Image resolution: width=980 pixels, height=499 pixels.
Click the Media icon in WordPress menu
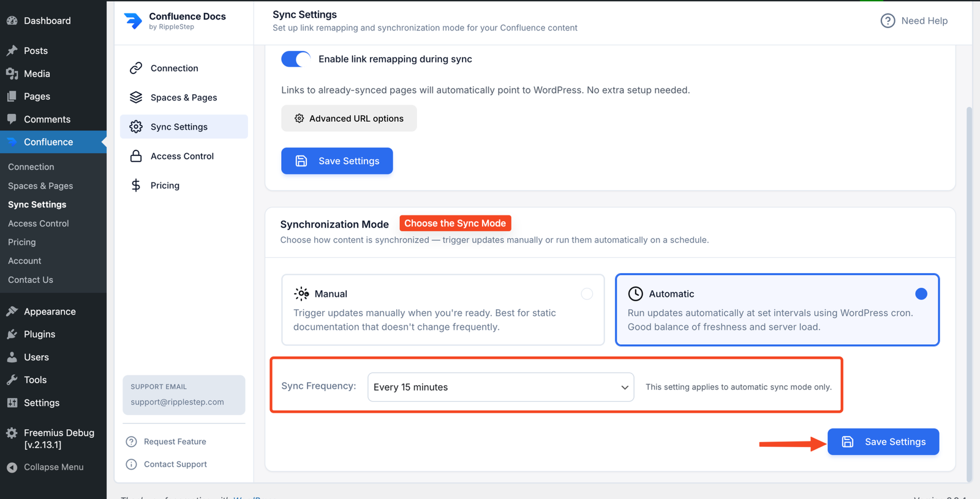pyautogui.click(x=12, y=73)
